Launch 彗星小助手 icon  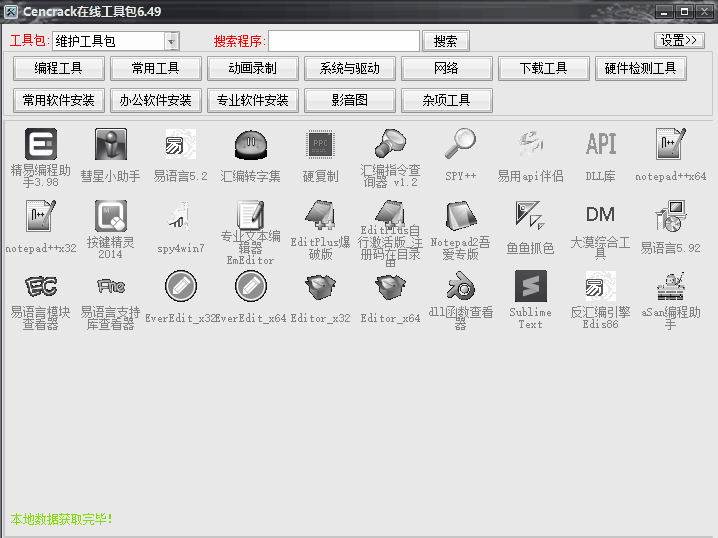[110, 144]
